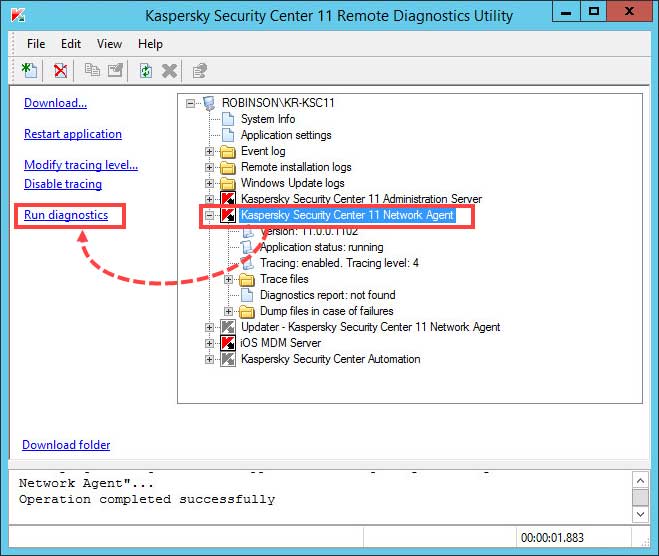The image size is (659, 556).
Task: Click the log pane scrollbar thumb
Action: tap(640, 497)
